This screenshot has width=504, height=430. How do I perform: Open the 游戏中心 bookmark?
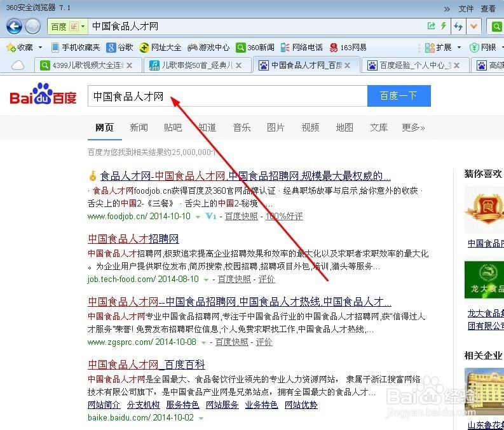[x=208, y=48]
